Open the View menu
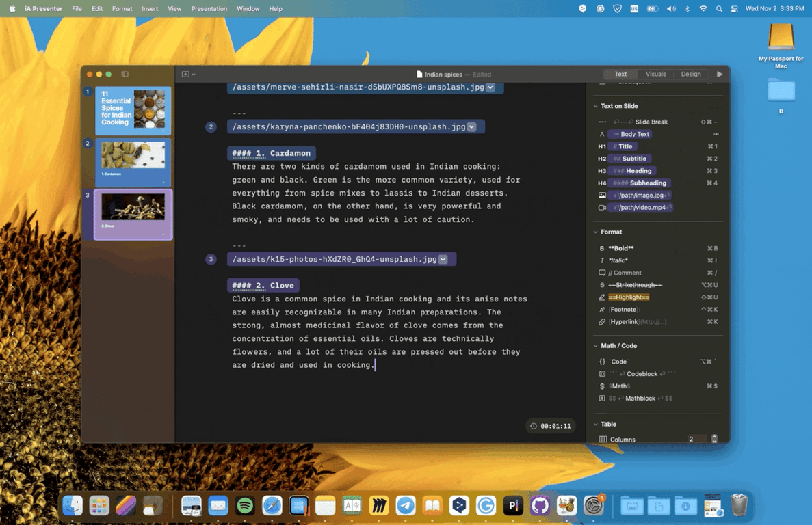 click(174, 8)
